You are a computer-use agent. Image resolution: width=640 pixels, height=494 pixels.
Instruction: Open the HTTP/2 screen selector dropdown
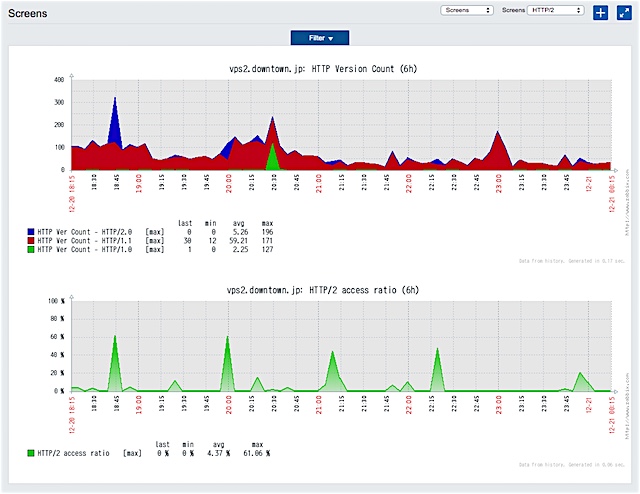[556, 10]
